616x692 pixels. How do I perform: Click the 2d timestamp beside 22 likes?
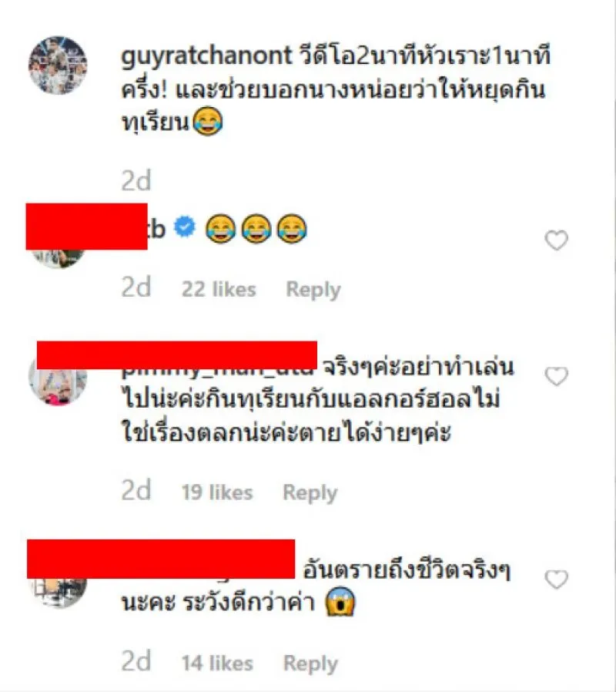(136, 287)
